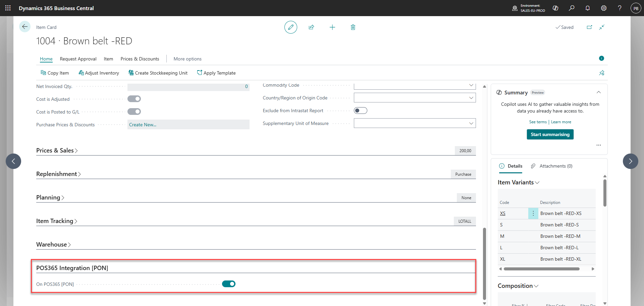Click the main card vertical scrollbar
Screen dimensions: 644x306
click(484, 264)
